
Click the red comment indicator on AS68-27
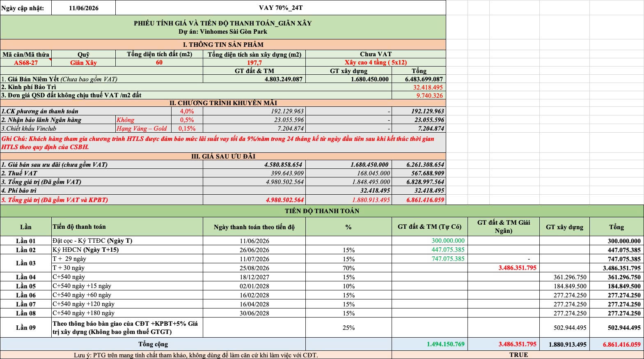(50, 60)
